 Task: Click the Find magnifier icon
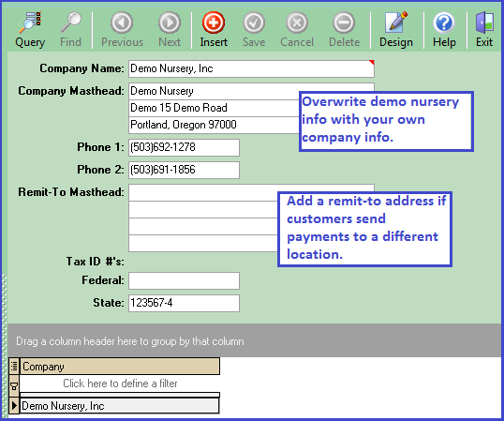[70, 23]
